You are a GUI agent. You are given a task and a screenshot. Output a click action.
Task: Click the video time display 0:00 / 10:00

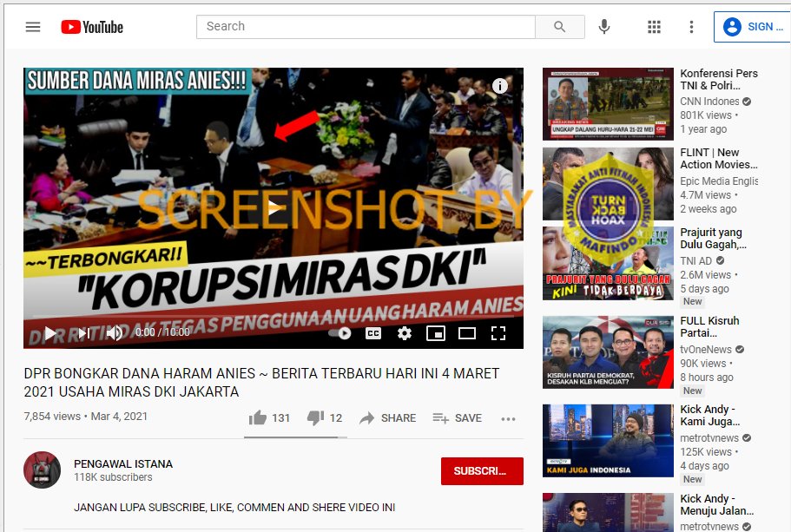pyautogui.click(x=162, y=332)
